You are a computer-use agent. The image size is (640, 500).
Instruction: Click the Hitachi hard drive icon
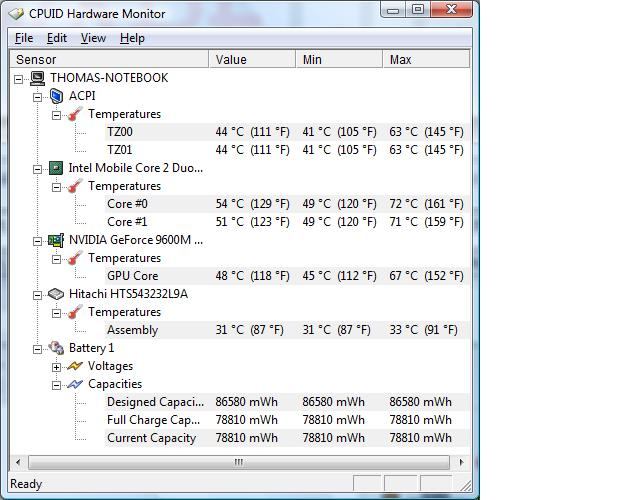coord(56,294)
